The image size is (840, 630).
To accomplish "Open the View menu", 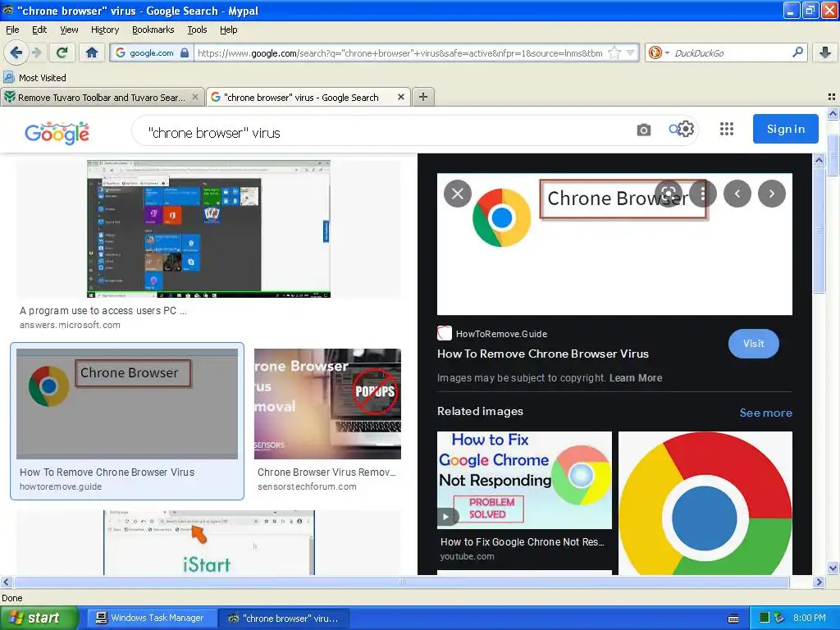I will (69, 30).
